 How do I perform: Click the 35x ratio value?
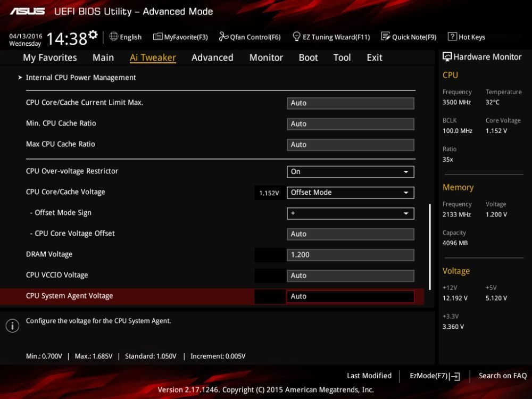pos(447,159)
